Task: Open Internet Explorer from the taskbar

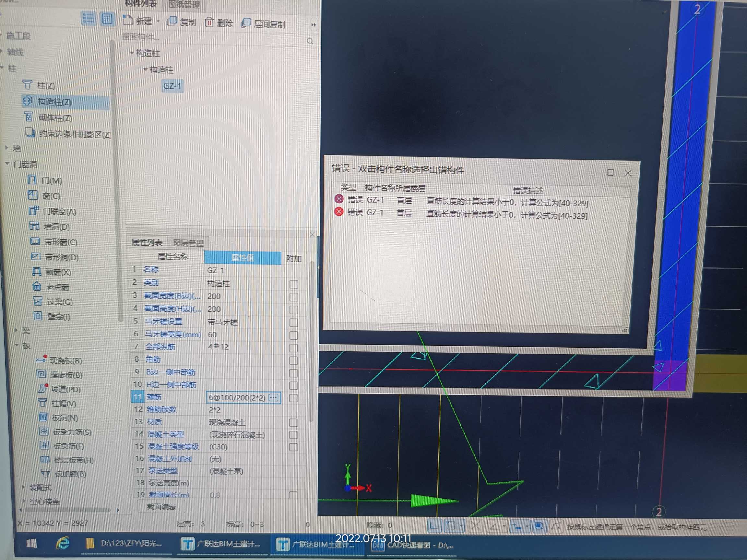Action: click(x=63, y=543)
